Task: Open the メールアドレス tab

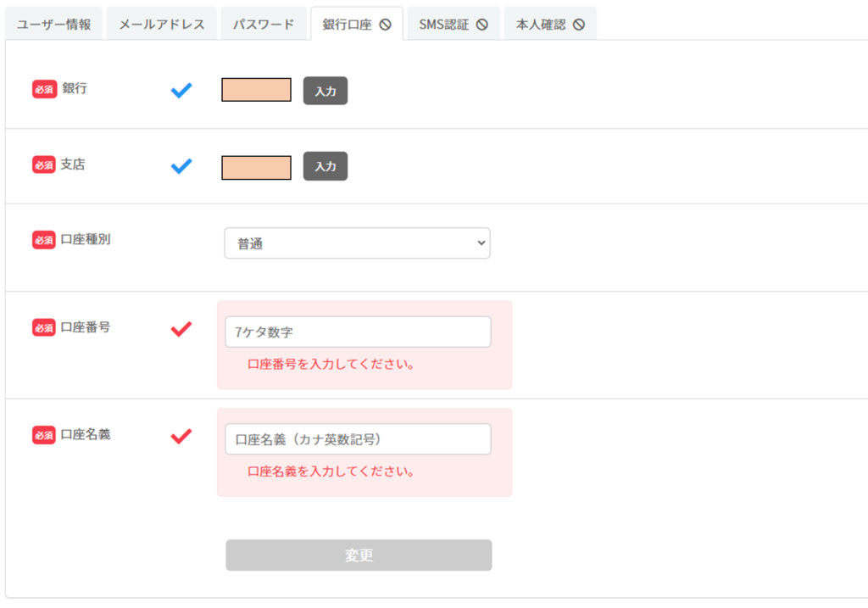Action: pos(162,25)
